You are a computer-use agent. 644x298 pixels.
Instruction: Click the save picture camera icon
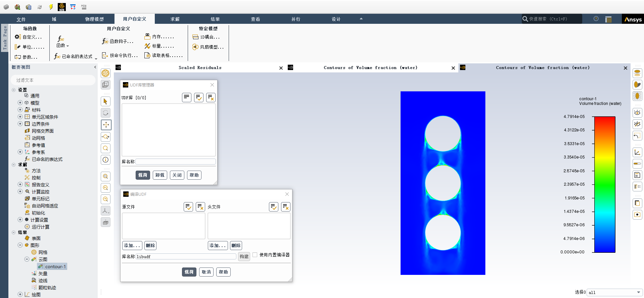pyautogui.click(x=637, y=215)
